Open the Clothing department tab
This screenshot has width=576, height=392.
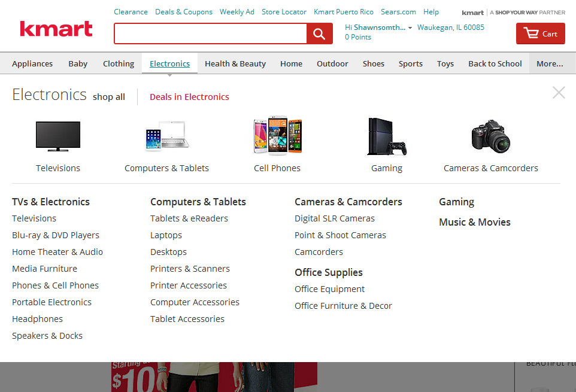(x=119, y=63)
